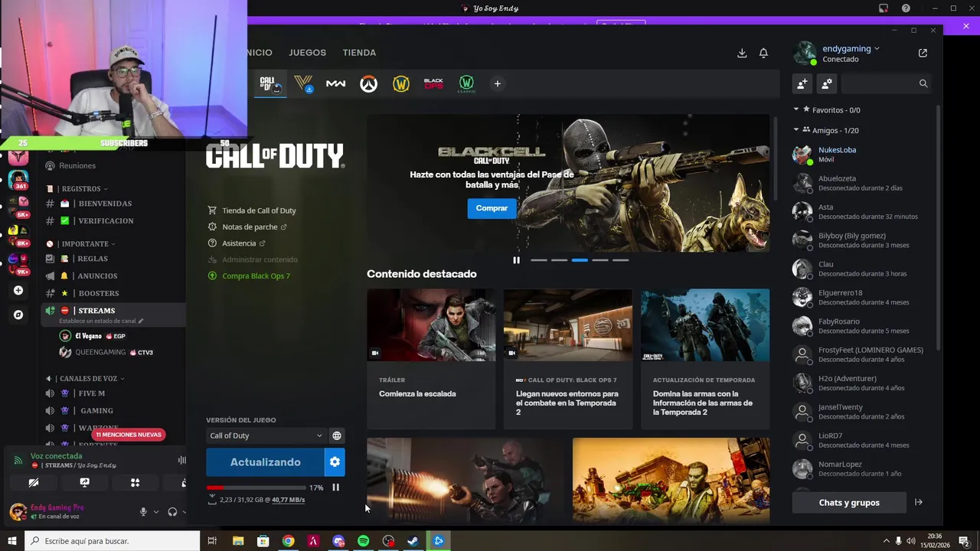Open the Comienza la escalada trailer card
Screen dimensions: 980x551
(431, 359)
